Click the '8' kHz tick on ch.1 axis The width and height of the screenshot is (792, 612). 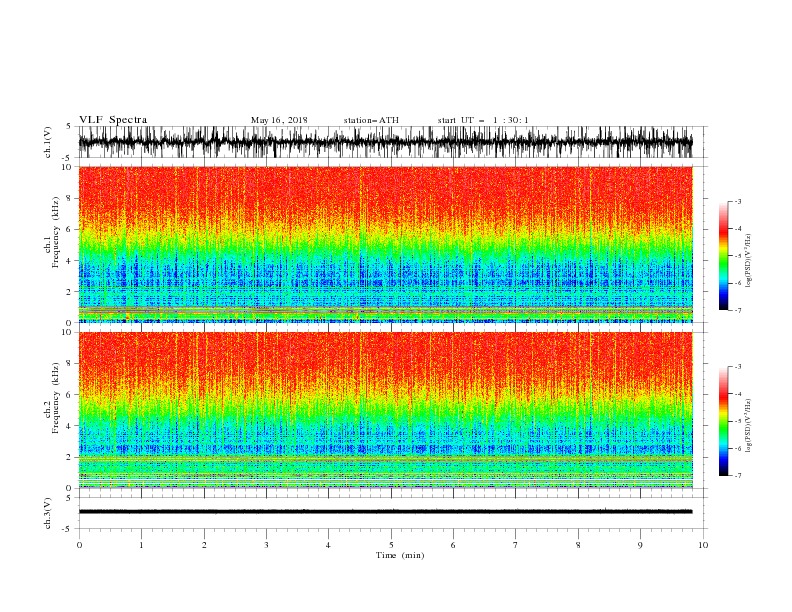coord(69,198)
